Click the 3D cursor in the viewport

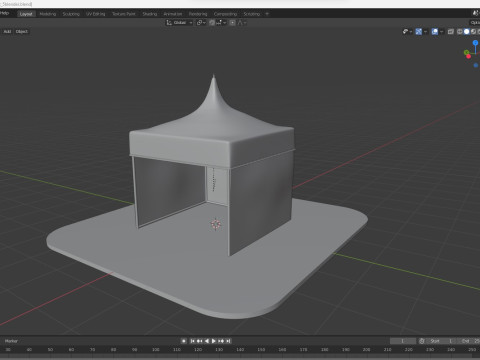(216, 224)
